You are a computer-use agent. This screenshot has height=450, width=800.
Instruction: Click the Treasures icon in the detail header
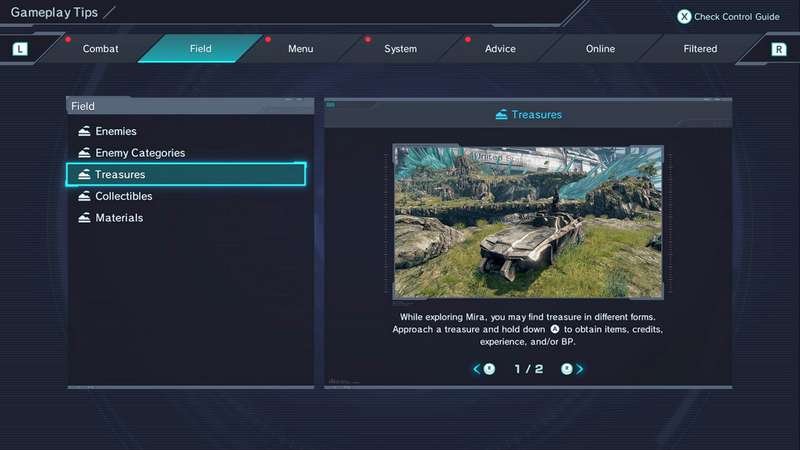click(501, 115)
